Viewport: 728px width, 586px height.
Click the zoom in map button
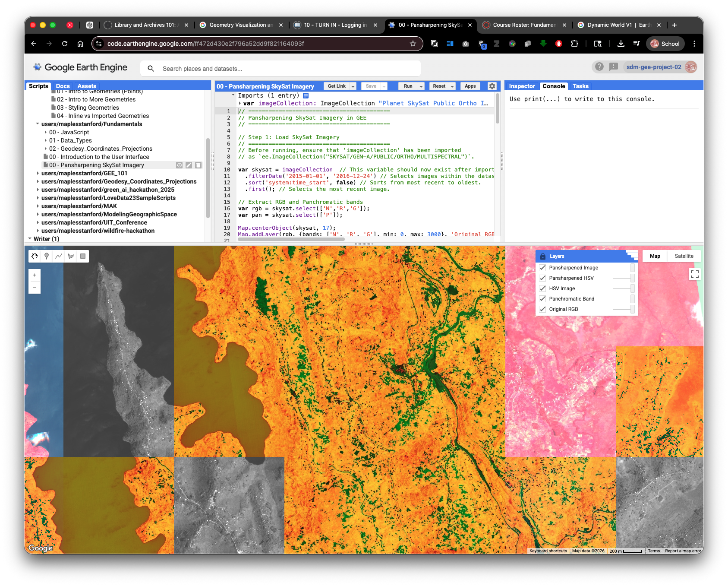click(x=35, y=275)
